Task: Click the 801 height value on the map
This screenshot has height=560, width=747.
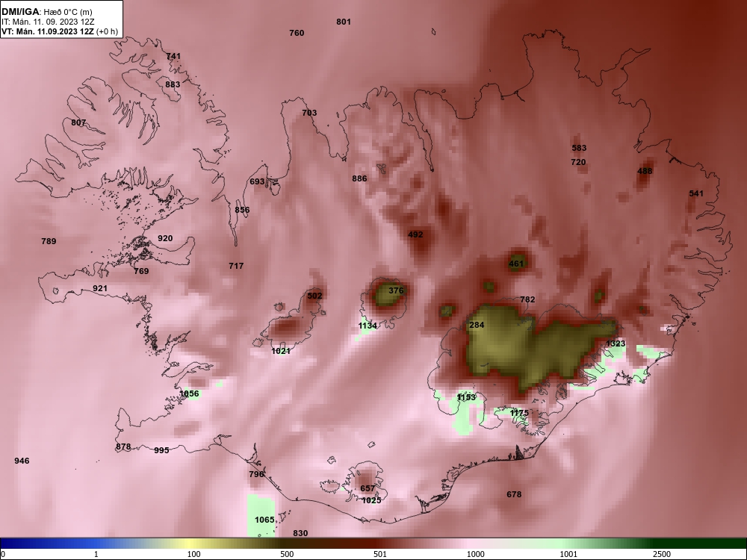Action: pyautogui.click(x=344, y=22)
